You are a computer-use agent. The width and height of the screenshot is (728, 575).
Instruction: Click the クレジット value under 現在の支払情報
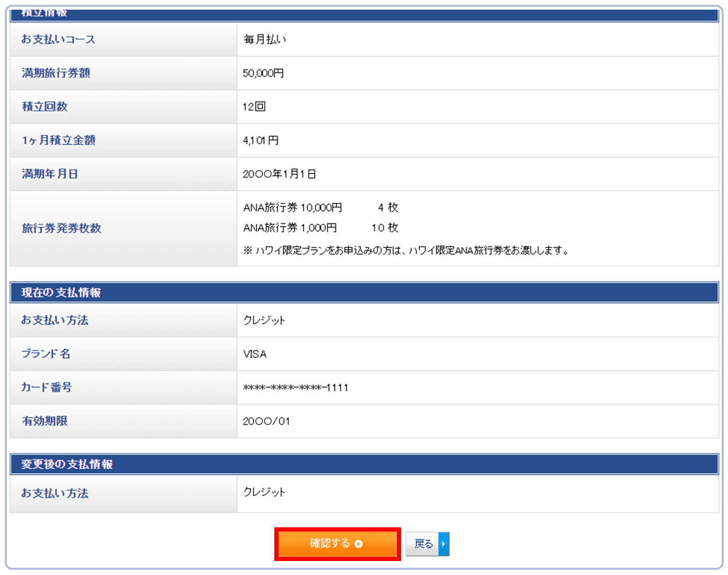(x=264, y=321)
